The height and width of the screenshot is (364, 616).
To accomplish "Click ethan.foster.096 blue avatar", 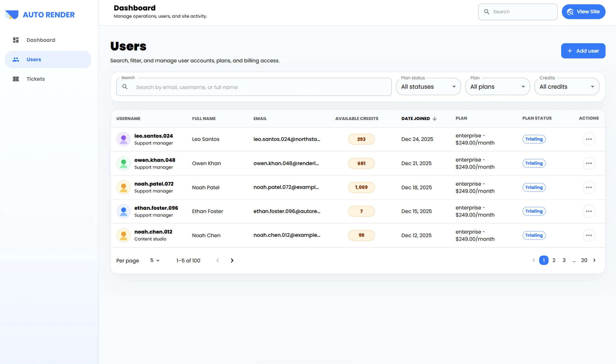I will click(x=123, y=211).
